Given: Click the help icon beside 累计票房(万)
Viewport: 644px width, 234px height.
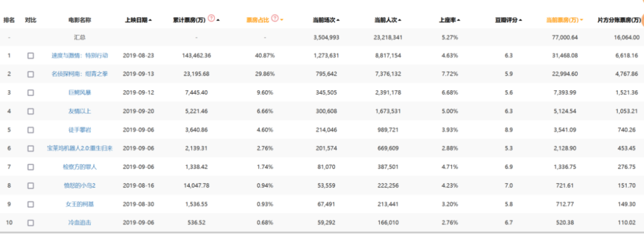Looking at the screenshot, I should (x=211, y=18).
